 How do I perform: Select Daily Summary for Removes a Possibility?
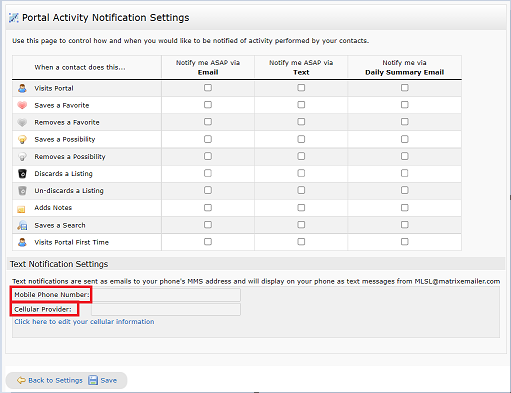click(405, 156)
